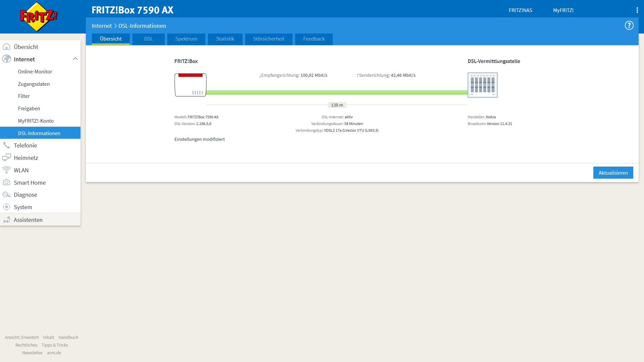Click the Telefonie phone icon
The image size is (644, 362).
6,145
